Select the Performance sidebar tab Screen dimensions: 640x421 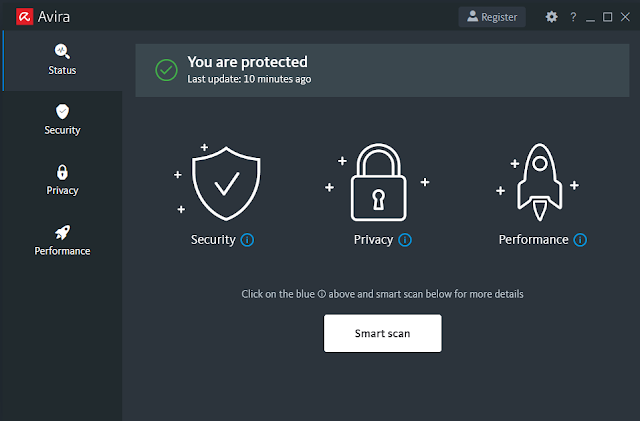pyautogui.click(x=62, y=240)
